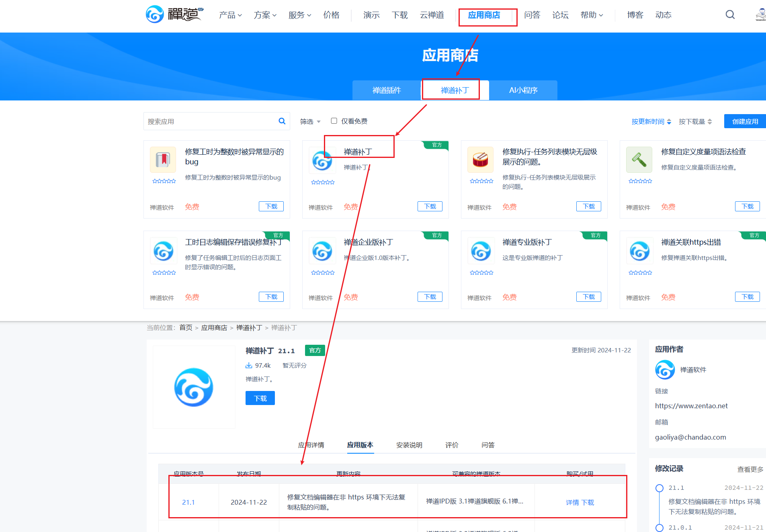Open 动态 in the top navigation
Screen dimensions: 766x532
tap(663, 15)
